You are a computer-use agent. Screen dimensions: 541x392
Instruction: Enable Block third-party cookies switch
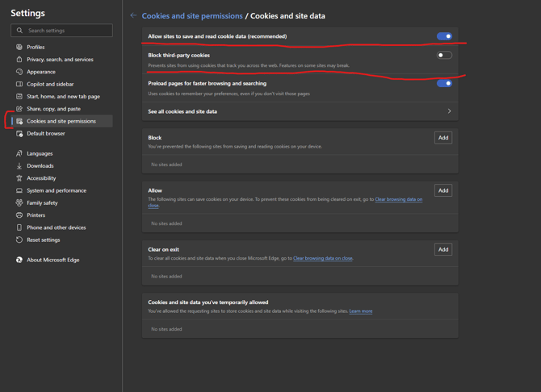click(444, 55)
